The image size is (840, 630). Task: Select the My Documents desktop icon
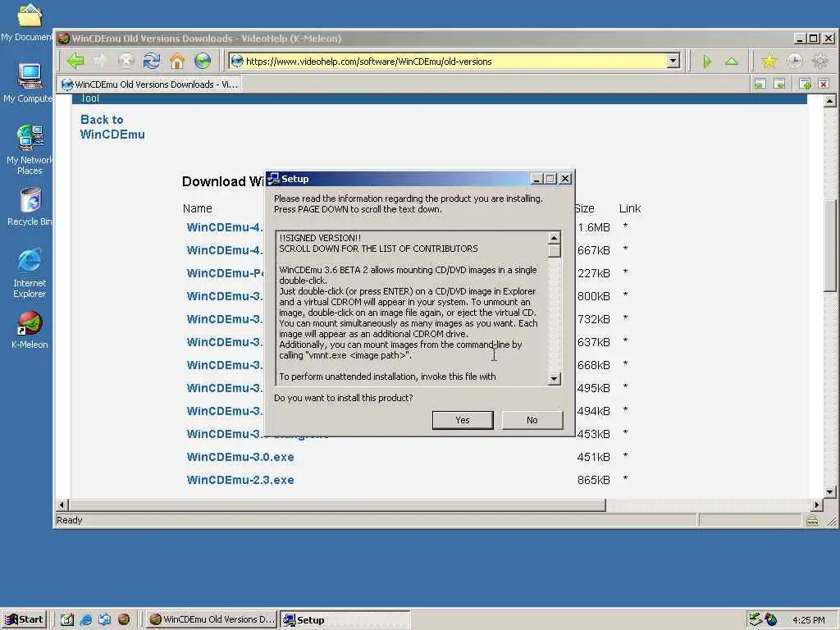[x=28, y=21]
